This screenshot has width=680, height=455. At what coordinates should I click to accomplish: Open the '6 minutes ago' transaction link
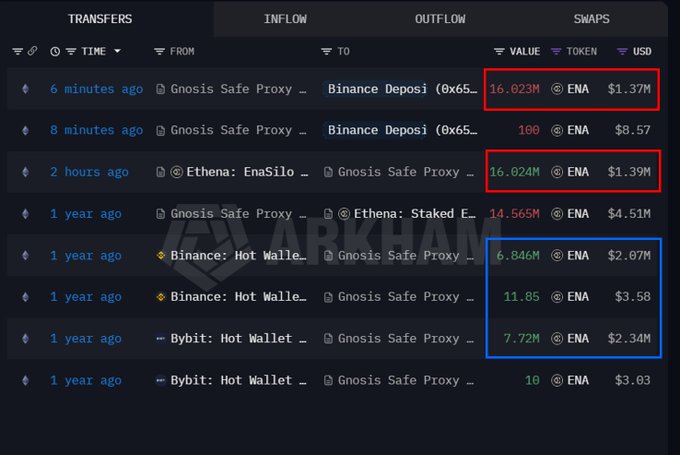[x=96, y=89]
